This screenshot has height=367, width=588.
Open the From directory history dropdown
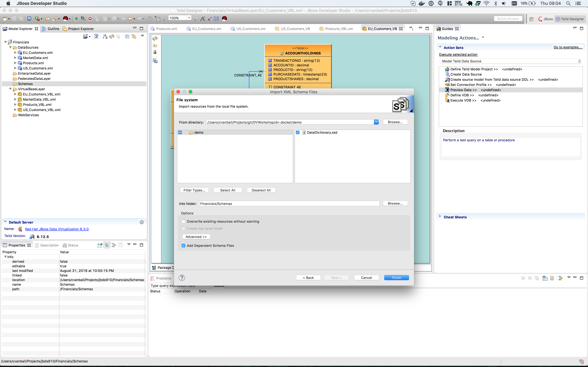click(x=376, y=122)
